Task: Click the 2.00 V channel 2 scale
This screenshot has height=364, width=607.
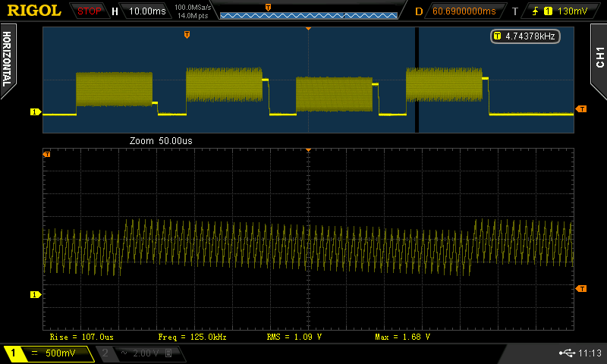Action: point(146,353)
